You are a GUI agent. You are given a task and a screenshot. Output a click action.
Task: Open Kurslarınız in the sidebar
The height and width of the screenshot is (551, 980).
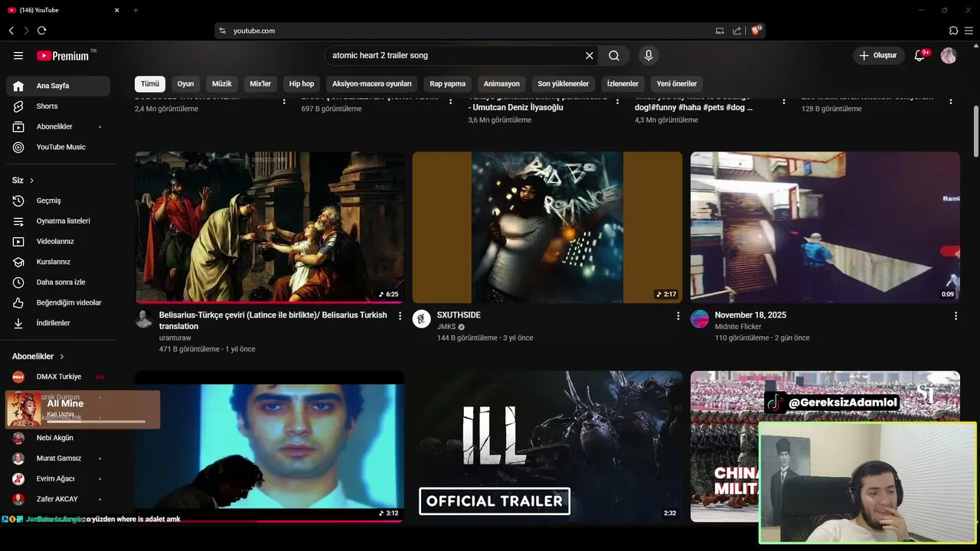tap(58, 262)
